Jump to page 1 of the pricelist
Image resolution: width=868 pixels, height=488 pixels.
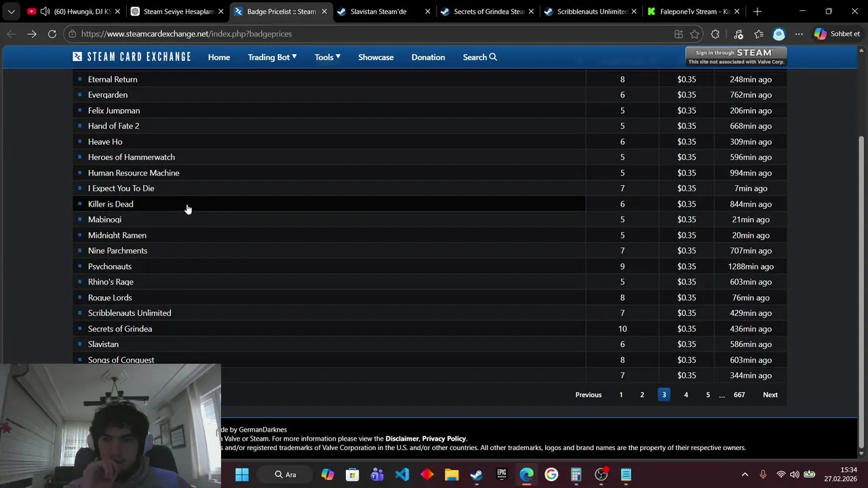(x=620, y=394)
